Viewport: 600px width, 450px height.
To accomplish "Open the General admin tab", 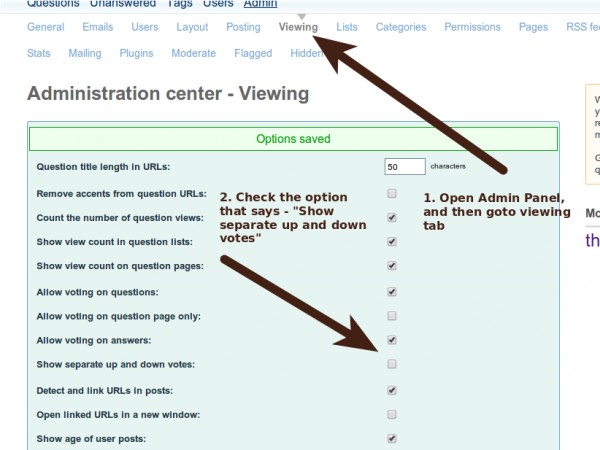I will (x=45, y=27).
